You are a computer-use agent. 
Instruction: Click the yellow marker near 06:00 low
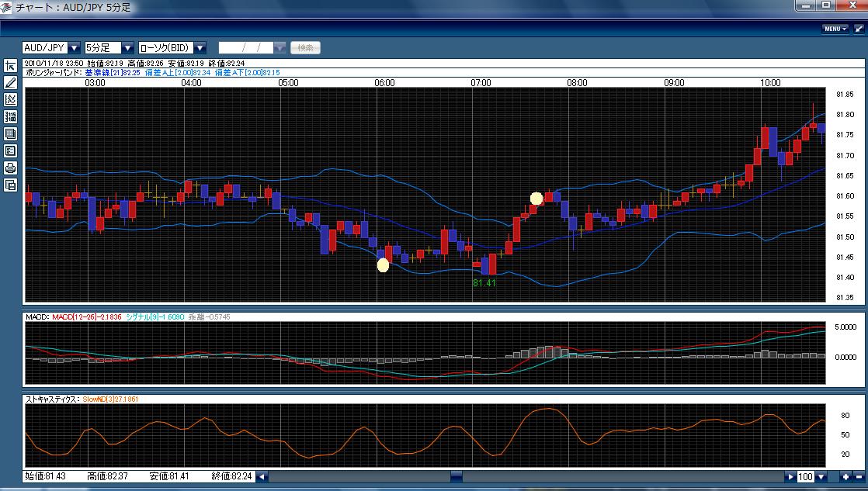tap(383, 265)
